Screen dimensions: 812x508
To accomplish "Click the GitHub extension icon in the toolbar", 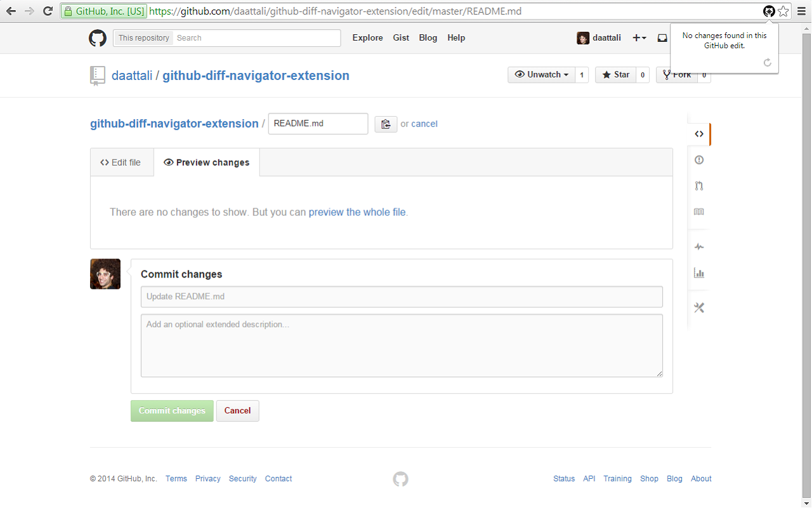I will point(769,11).
